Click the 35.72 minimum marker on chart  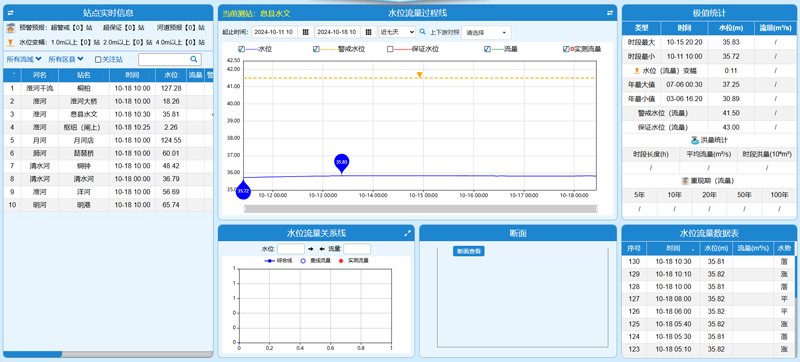point(243,191)
